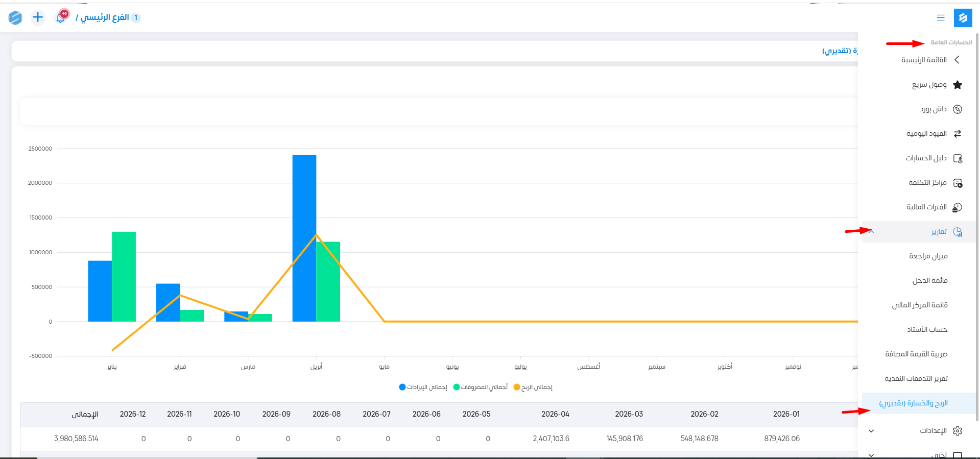The width and height of the screenshot is (980, 459).
Task: Select the chart of accounts icon
Action: pos(958,158)
